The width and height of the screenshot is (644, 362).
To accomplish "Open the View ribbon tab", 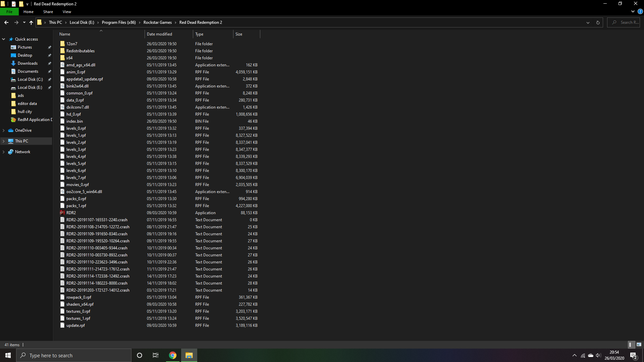I will 67,12.
